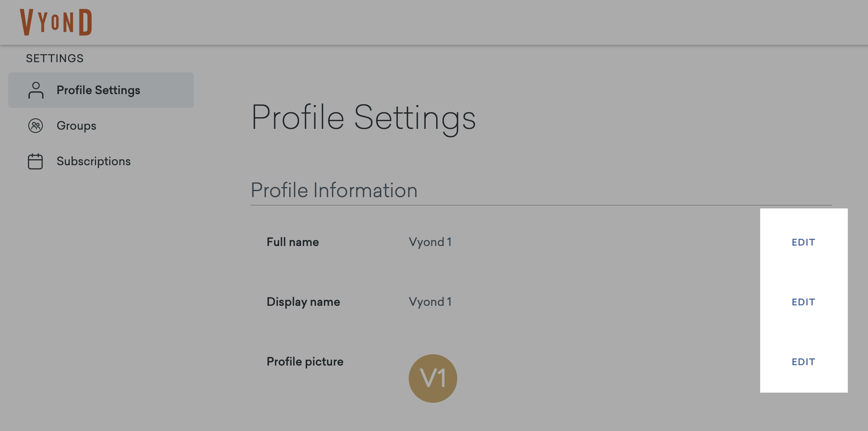Viewport: 868px width, 431px height.
Task: Click the Profile picture field label
Action: [x=305, y=362]
